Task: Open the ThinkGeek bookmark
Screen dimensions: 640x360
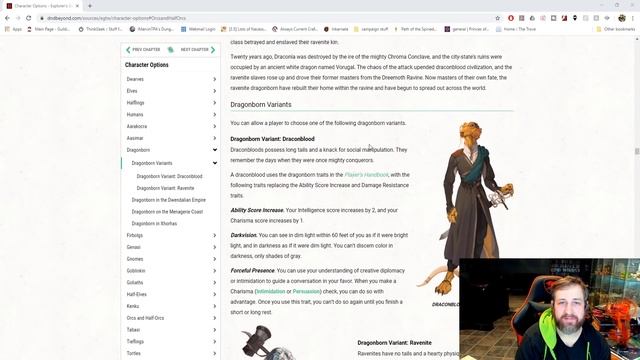Action: click(100, 29)
